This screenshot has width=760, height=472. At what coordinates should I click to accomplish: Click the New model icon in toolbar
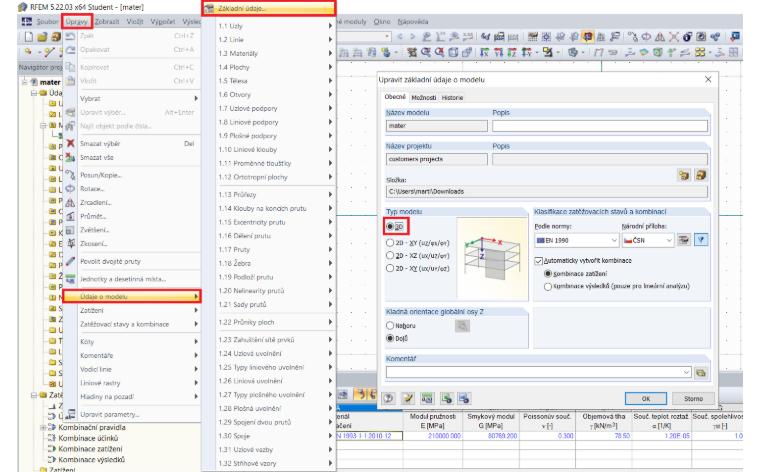click(29, 37)
